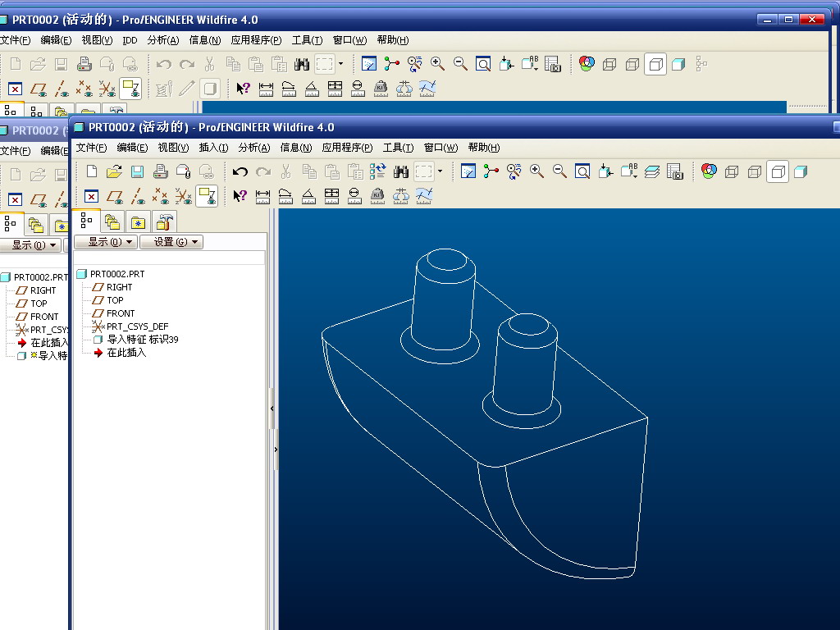
Task: Switch to model tree tab, front window
Action: click(85, 221)
